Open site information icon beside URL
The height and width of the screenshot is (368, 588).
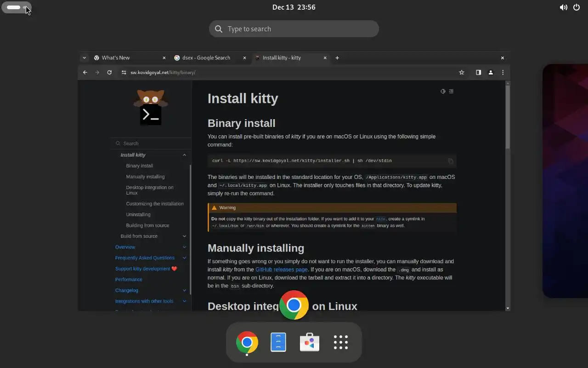coord(124,72)
